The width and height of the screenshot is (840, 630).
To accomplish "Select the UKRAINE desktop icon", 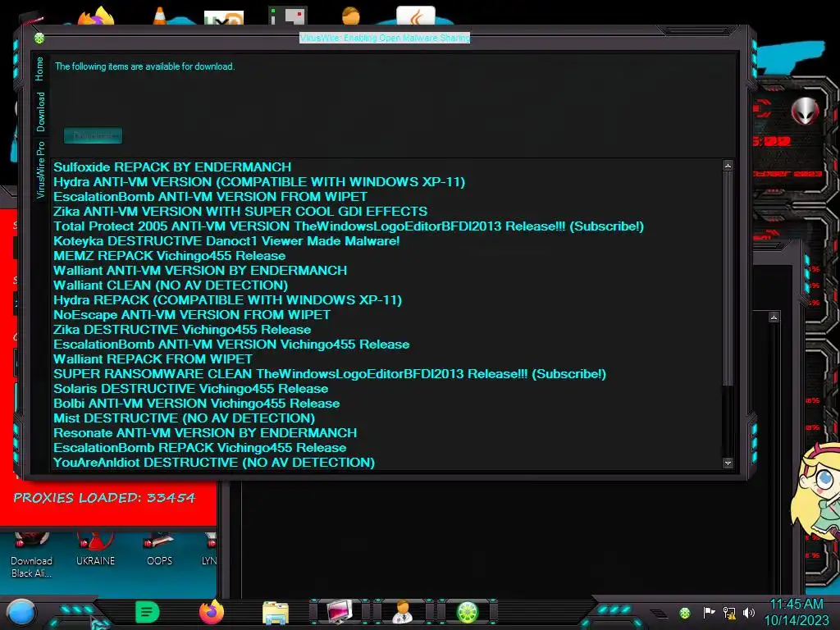I will point(95,550).
